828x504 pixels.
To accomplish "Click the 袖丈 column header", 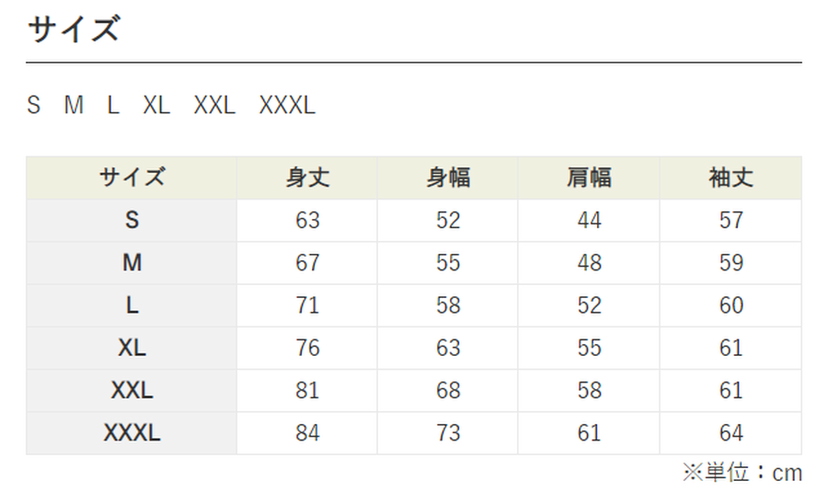I will (730, 178).
